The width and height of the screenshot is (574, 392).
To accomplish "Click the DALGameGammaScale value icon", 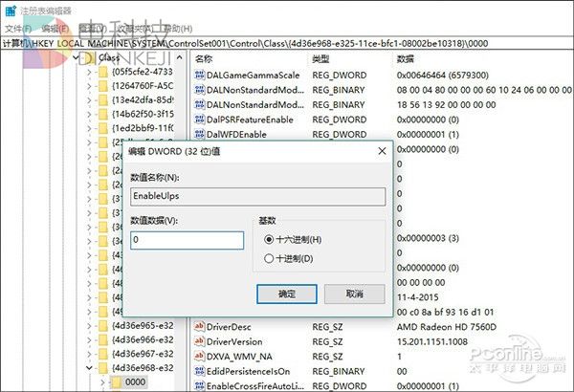I will 200,76.
